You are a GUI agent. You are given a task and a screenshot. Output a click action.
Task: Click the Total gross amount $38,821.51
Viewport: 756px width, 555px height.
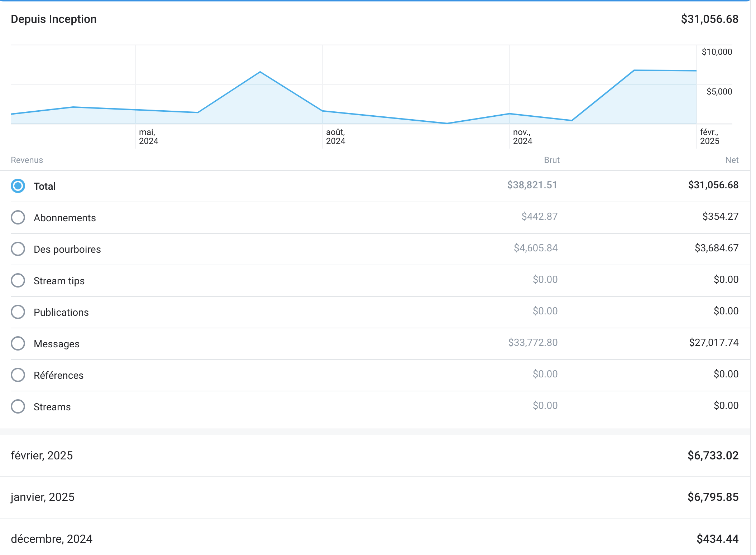pos(532,185)
